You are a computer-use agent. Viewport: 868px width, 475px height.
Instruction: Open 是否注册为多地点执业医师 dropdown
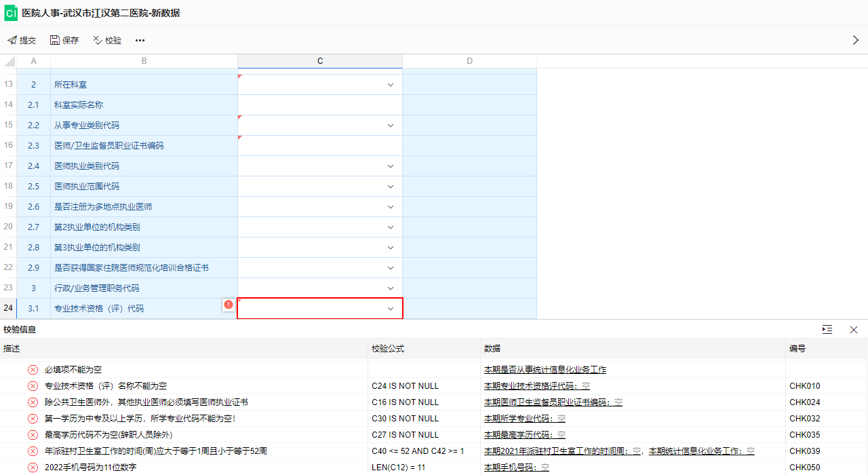[391, 207]
